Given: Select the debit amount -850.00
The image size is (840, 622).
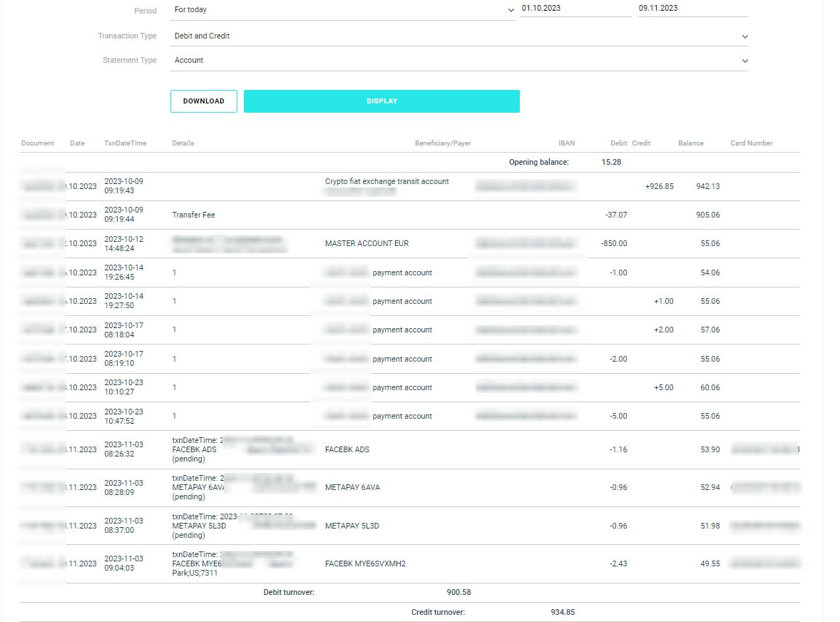Looking at the screenshot, I should pos(614,244).
